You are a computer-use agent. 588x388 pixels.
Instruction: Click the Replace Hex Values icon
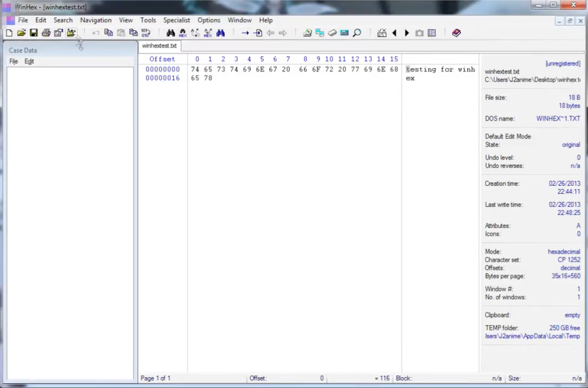coord(208,33)
